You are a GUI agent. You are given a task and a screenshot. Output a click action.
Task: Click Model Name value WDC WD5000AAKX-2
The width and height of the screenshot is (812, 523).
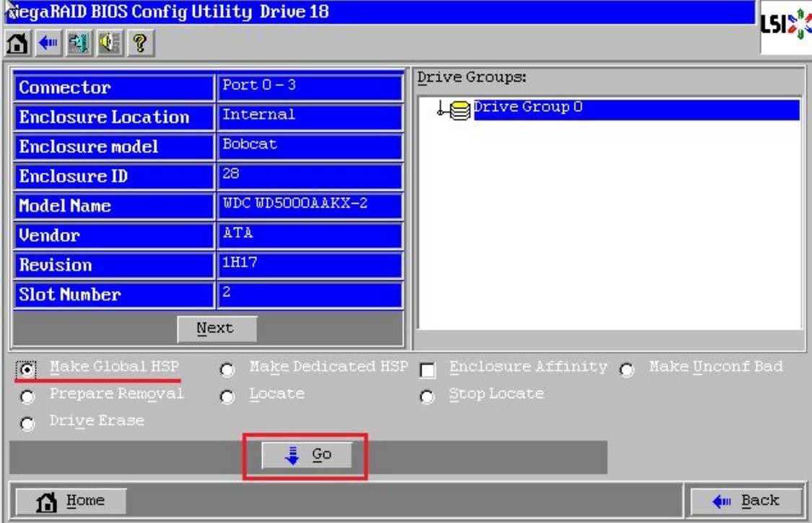click(310, 206)
